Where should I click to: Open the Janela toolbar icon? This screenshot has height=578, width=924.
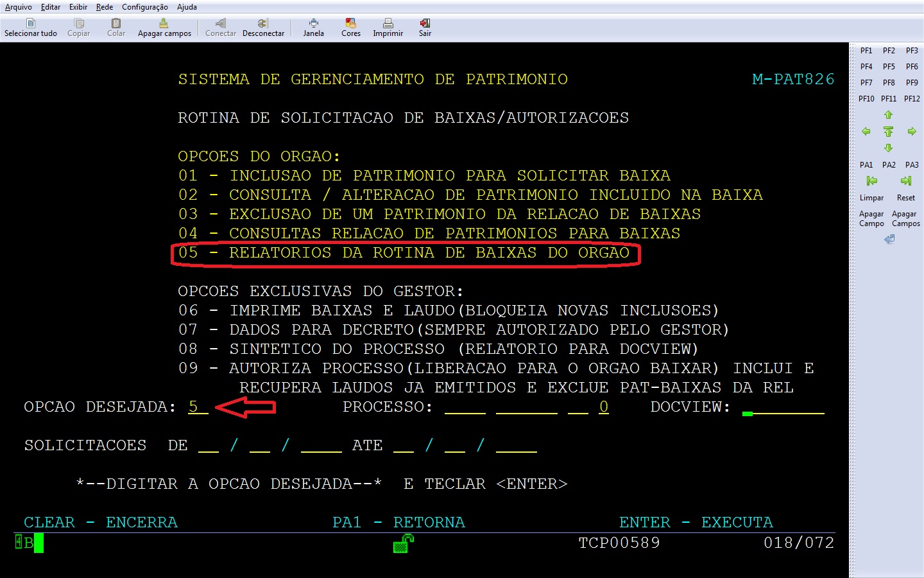313,24
